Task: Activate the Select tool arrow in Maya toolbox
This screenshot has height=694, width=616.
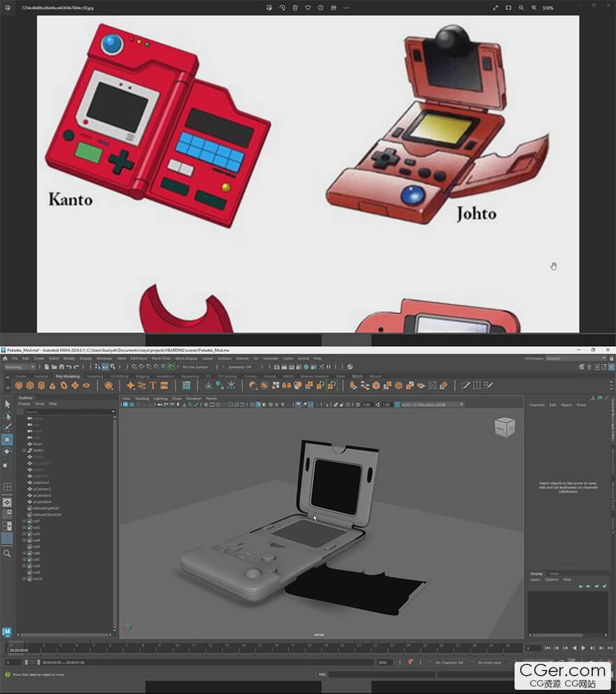Action: [x=7, y=404]
